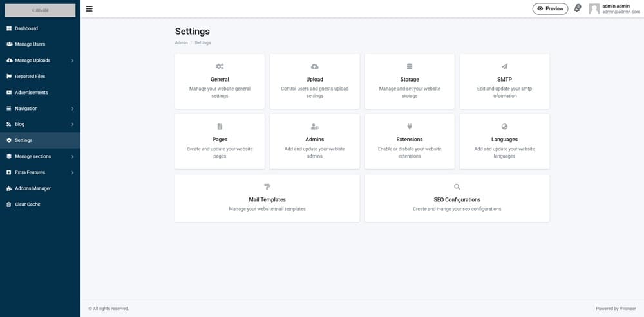Viewport: 644px width, 317px height.
Task: Open Reported Files in the sidebar
Action: coord(30,77)
